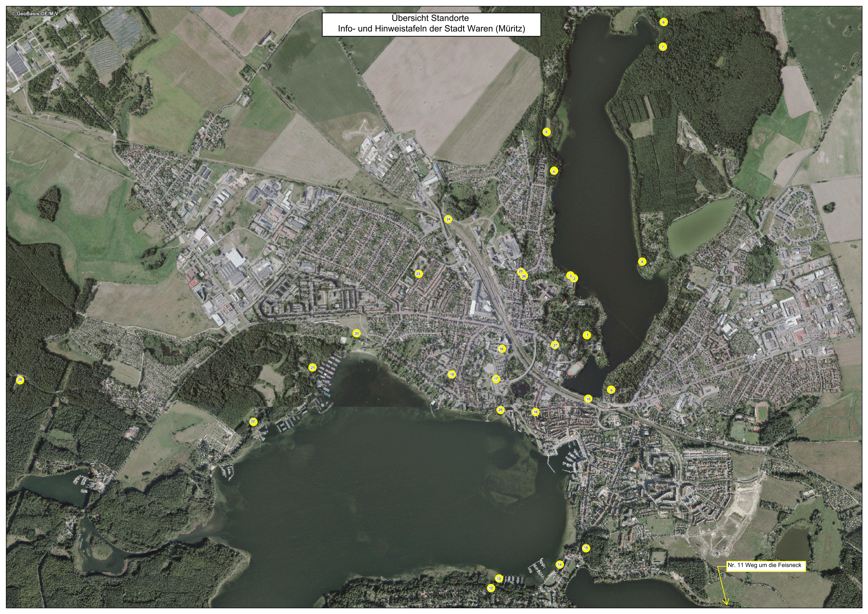Image resolution: width=868 pixels, height=614 pixels.
Task: Click the 'Nr. 11 Weg um die Feisneck' label
Action: tap(764, 566)
